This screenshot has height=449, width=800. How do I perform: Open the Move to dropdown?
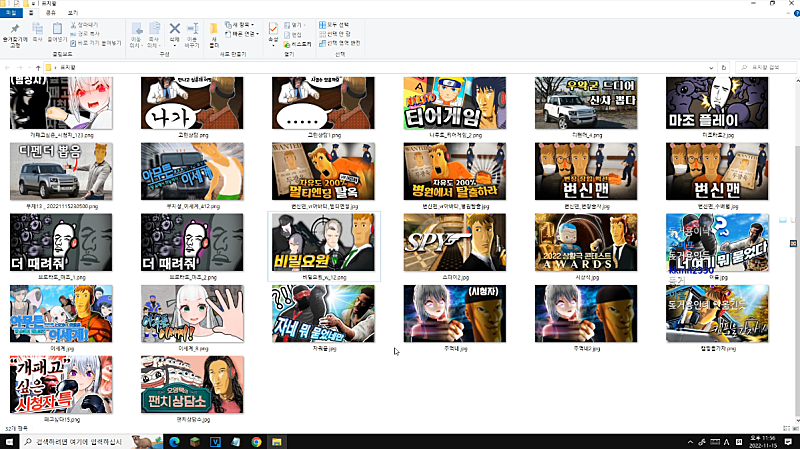point(135,32)
